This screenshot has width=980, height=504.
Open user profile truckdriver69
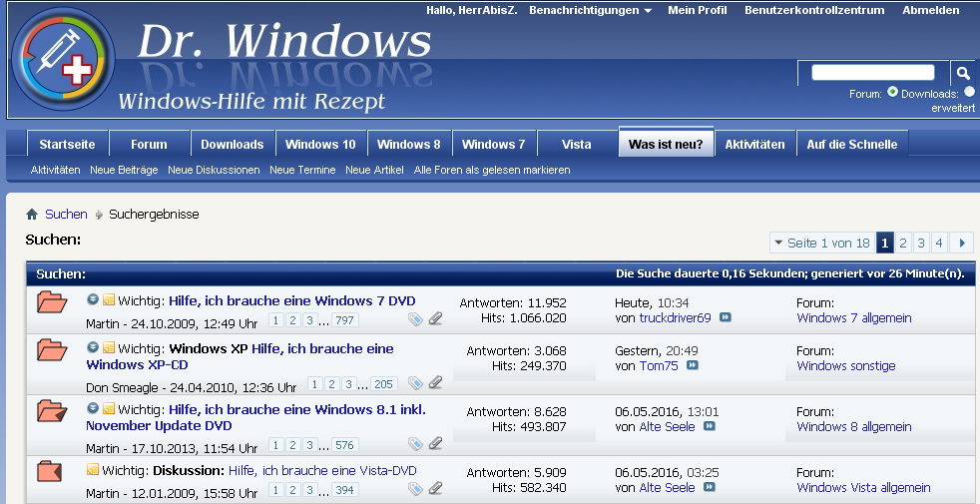(675, 317)
